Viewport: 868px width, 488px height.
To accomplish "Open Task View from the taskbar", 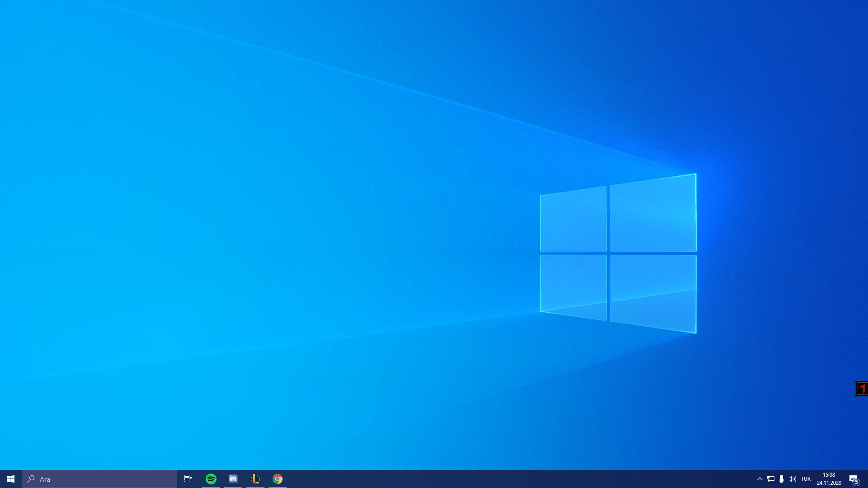I will [x=188, y=479].
